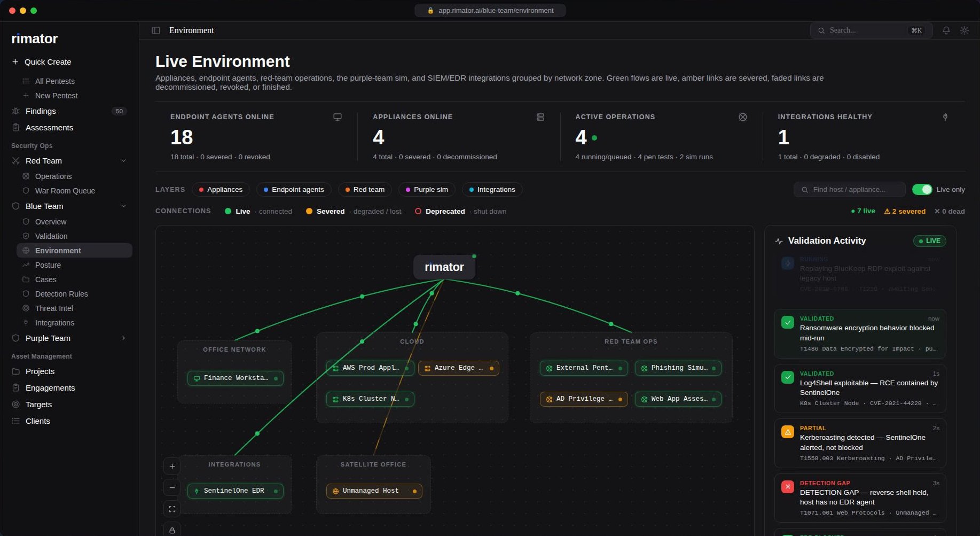This screenshot has width=980, height=536.
Task: Click the Targets icon in sidebar
Action: click(x=15, y=405)
